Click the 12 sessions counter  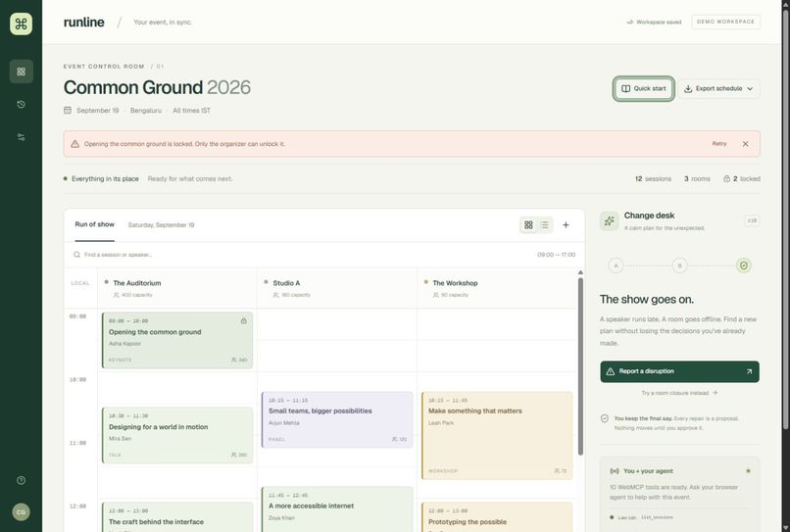tap(653, 179)
